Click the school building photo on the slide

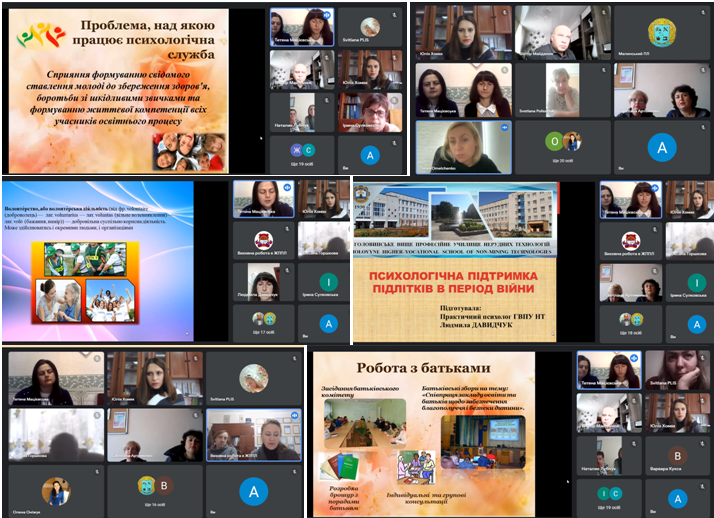(x=455, y=213)
